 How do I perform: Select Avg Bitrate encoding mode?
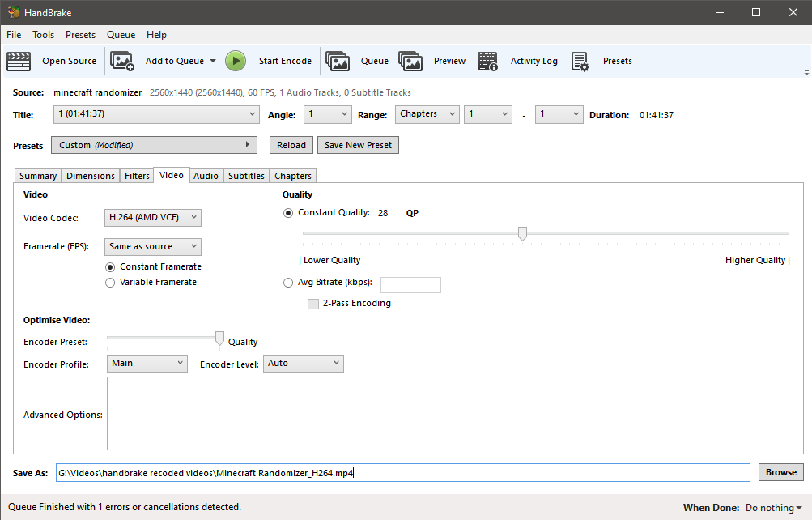(x=288, y=282)
